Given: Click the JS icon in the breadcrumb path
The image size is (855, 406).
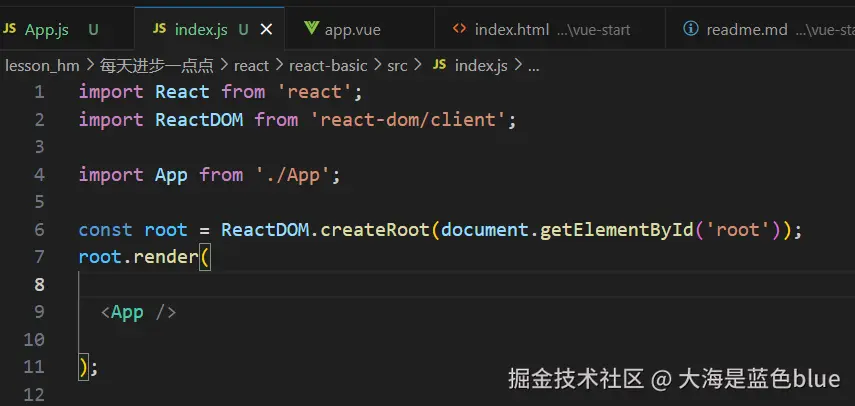Looking at the screenshot, I should 439,65.
